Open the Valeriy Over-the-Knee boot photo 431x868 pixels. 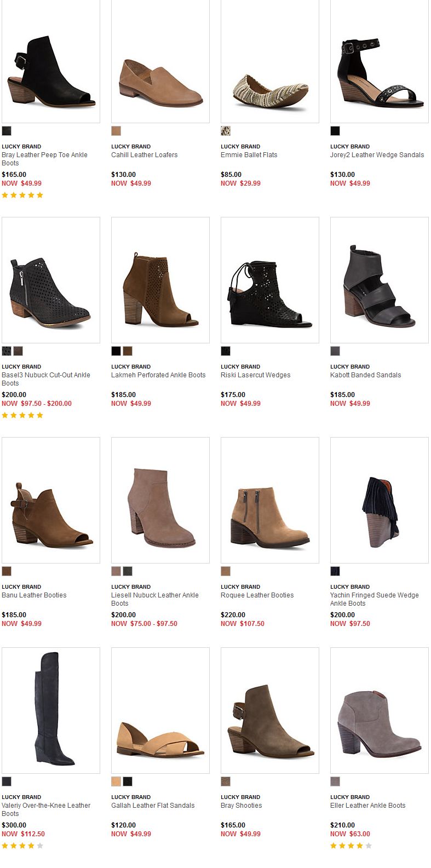[51, 710]
